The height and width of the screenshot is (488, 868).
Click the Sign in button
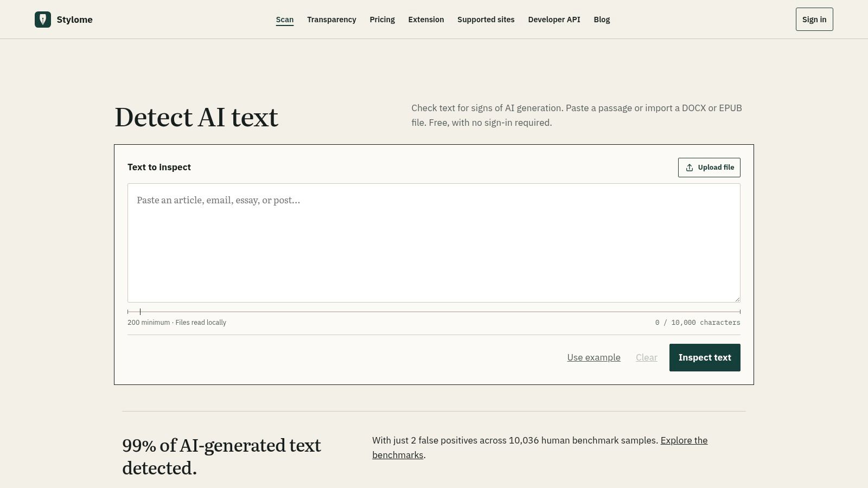tap(814, 20)
